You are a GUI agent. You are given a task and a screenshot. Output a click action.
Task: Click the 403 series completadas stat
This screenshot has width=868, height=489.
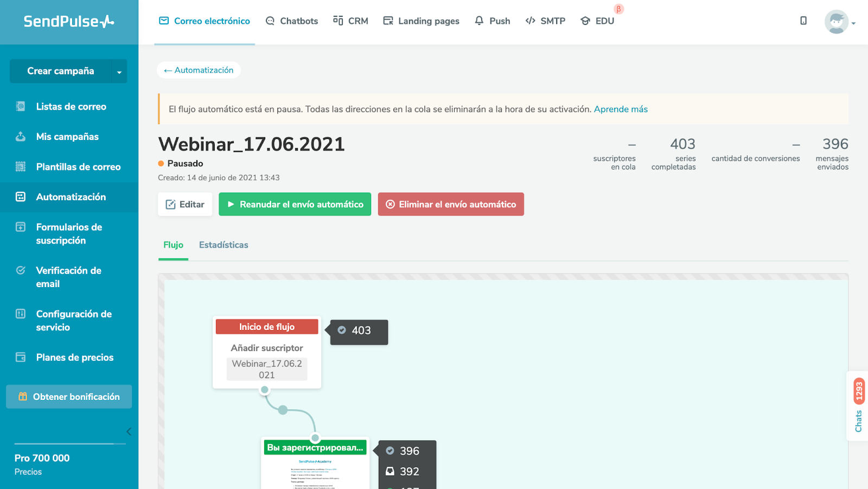tap(673, 153)
